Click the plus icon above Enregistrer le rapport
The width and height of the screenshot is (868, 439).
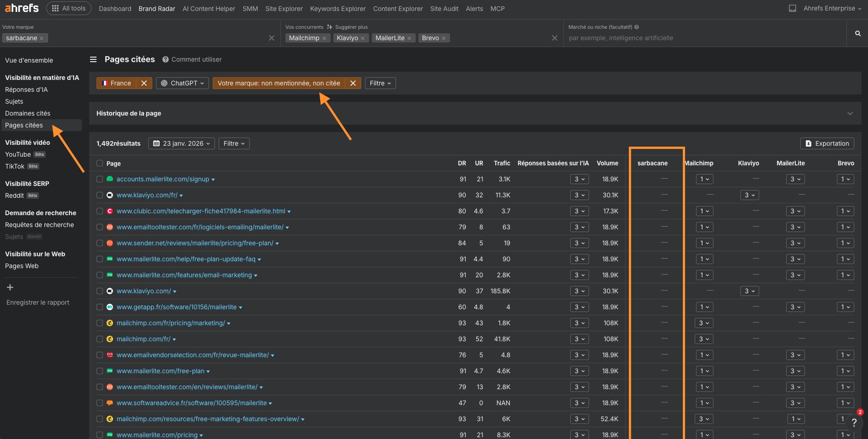point(10,287)
